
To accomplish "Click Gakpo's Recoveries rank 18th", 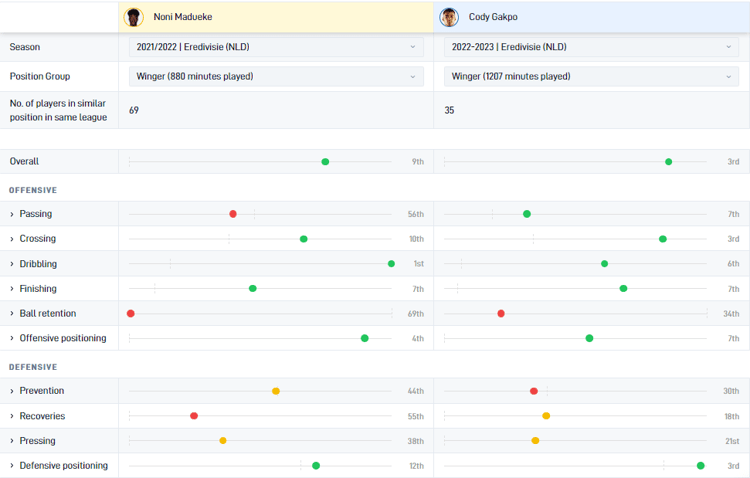I will tap(731, 416).
